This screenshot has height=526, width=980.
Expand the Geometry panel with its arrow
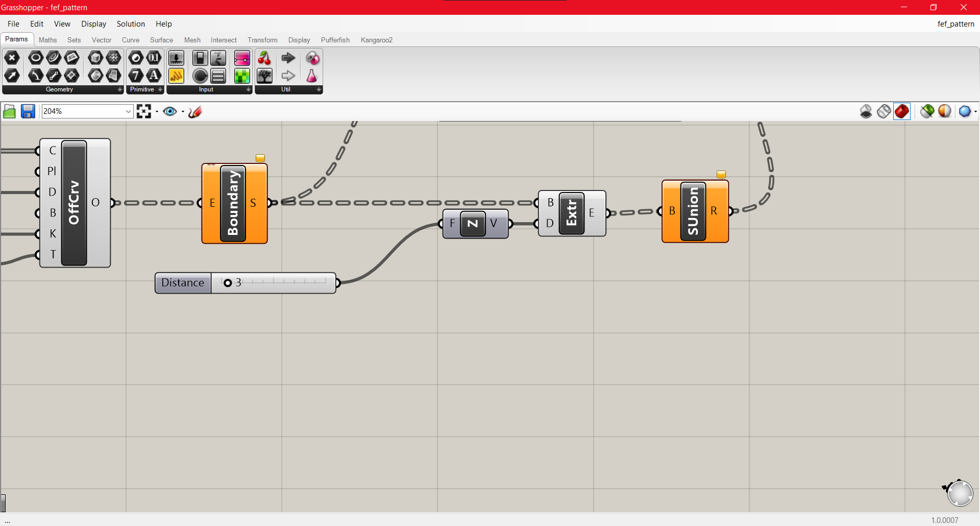(x=119, y=89)
